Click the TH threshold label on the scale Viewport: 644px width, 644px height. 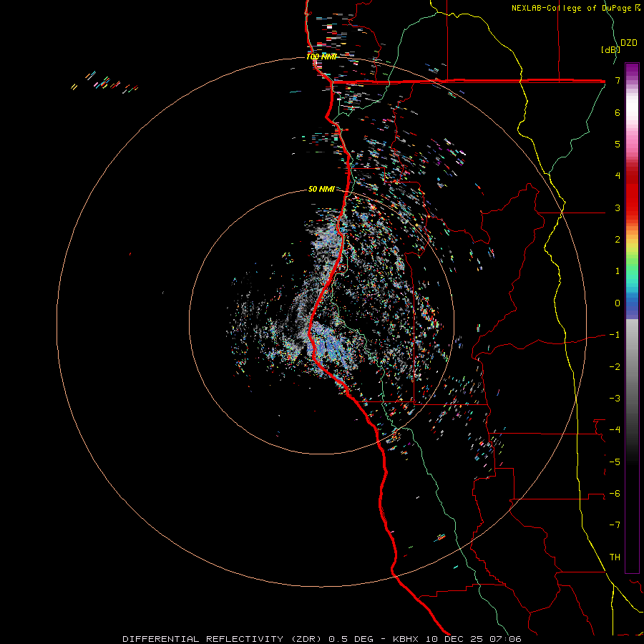[x=615, y=557]
